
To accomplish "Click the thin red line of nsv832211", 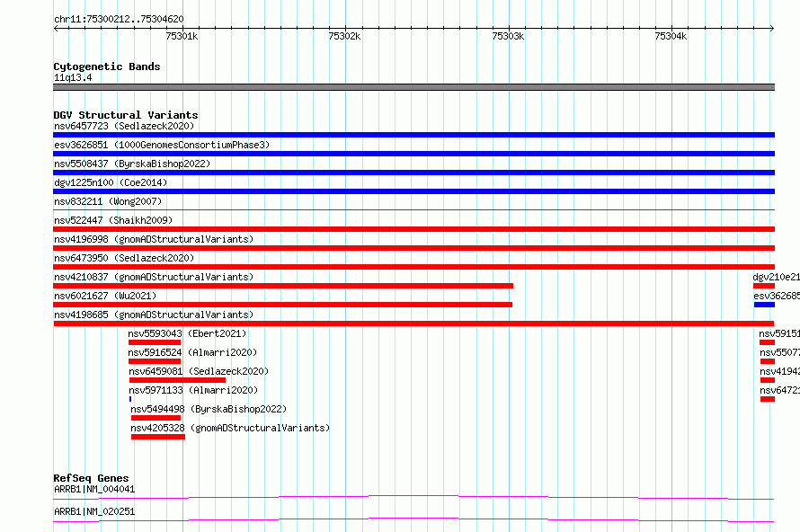I will coord(413,209).
